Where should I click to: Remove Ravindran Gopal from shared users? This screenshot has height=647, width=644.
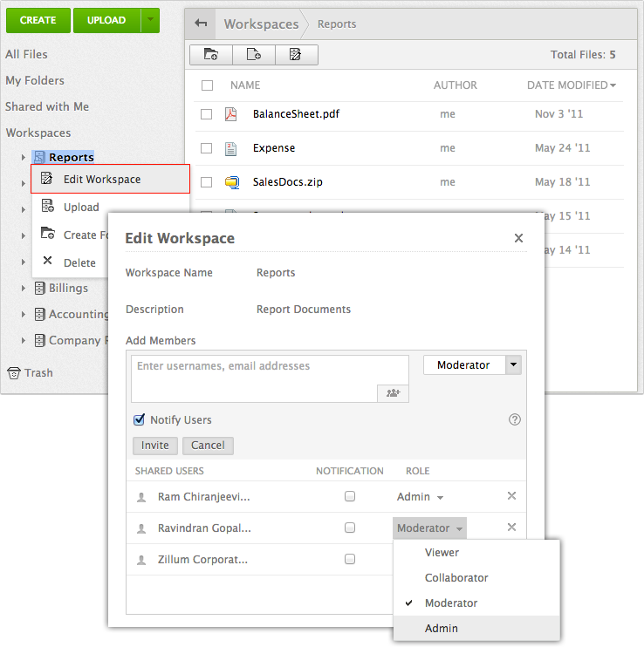(x=511, y=527)
